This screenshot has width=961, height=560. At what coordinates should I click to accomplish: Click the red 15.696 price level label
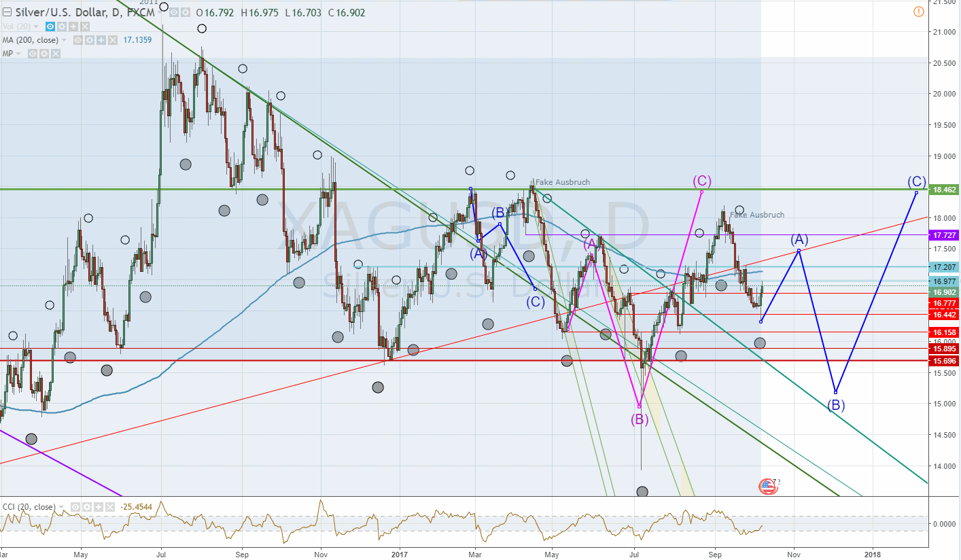pyautogui.click(x=945, y=361)
